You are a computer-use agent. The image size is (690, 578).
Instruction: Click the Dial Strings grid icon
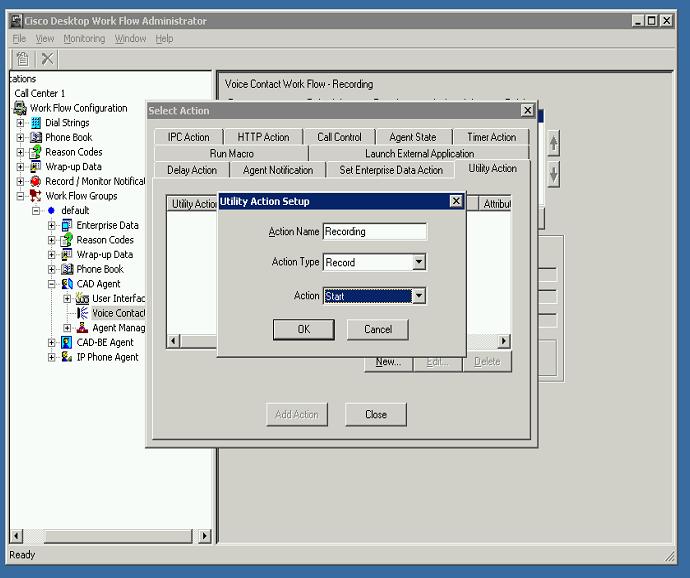pyautogui.click(x=36, y=123)
